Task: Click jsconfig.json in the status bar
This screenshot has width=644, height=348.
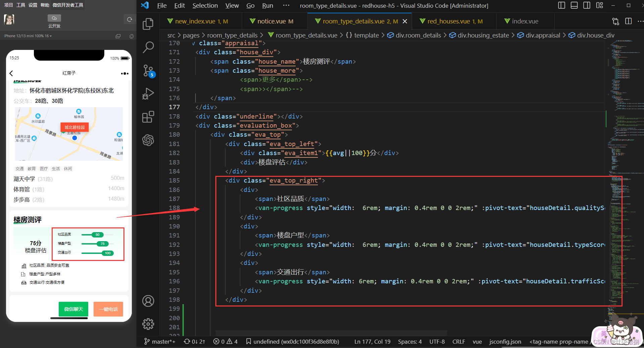Action: (505, 342)
